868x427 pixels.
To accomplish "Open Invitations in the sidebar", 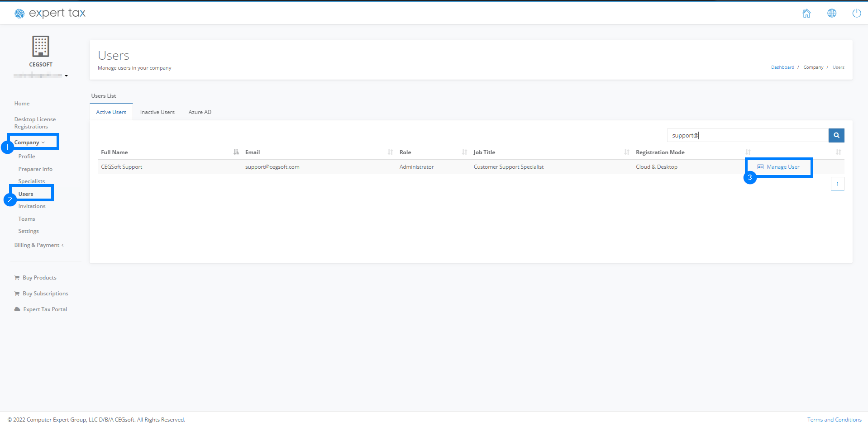I will (x=32, y=206).
